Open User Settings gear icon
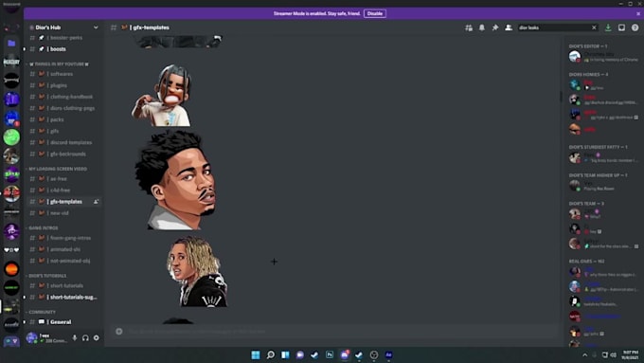This screenshot has width=644, height=363. [x=96, y=338]
